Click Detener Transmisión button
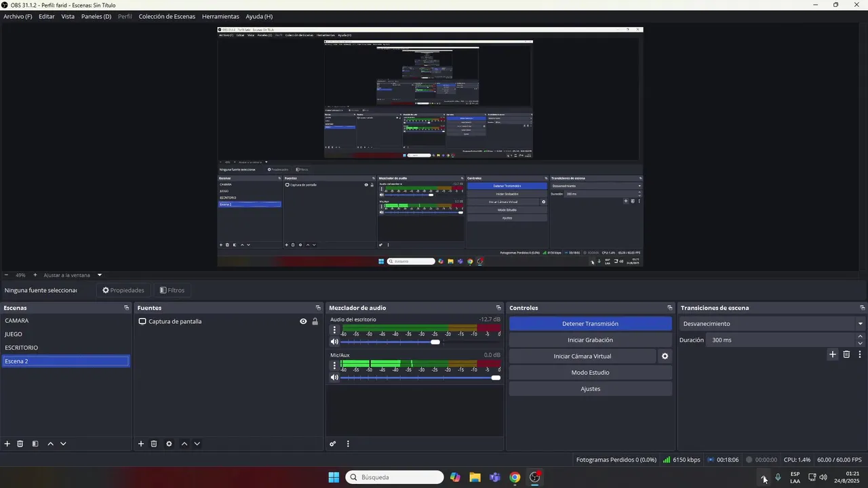The image size is (868, 488). click(x=591, y=324)
